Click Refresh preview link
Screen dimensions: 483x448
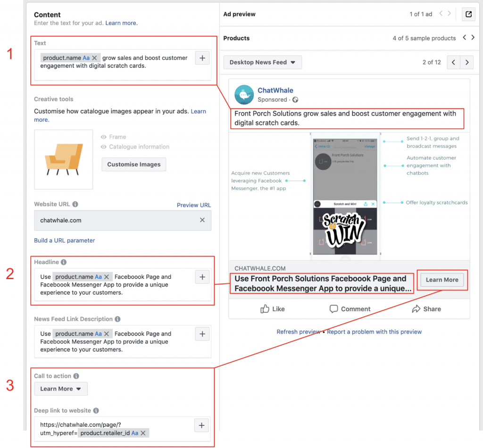coord(298,332)
